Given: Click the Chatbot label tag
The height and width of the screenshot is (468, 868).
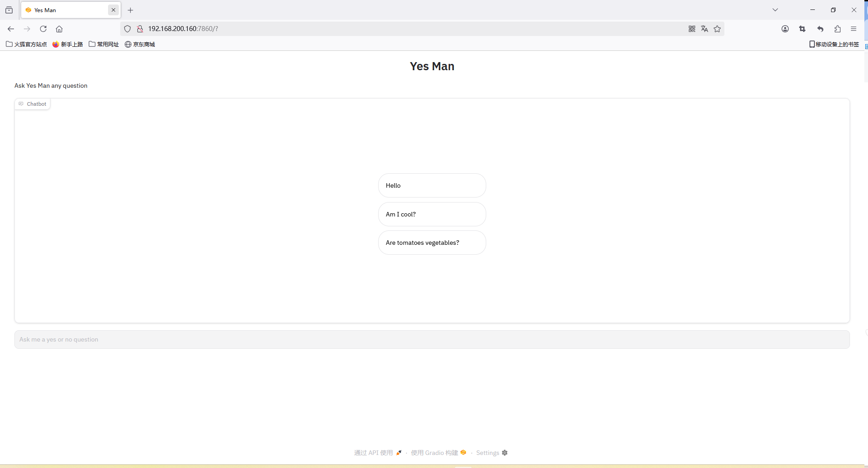Looking at the screenshot, I should [x=32, y=104].
